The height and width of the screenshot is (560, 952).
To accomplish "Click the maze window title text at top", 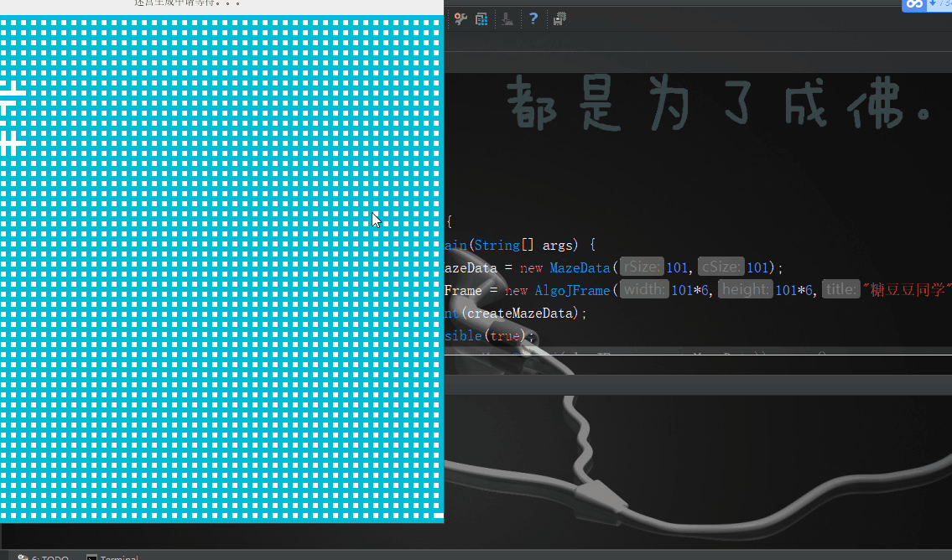I will click(x=187, y=3).
